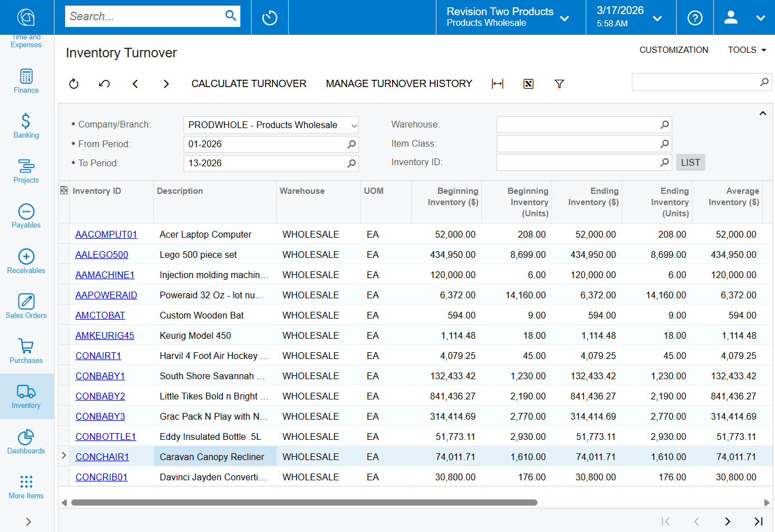The width and height of the screenshot is (775, 532).
Task: Click the Calculate Turnover button
Action: tap(249, 84)
